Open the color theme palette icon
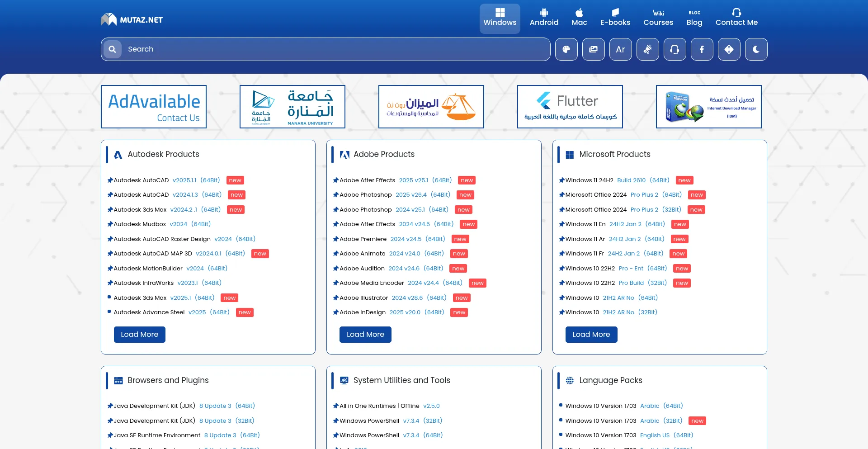Viewport: 868px width, 449px height. click(x=566, y=49)
